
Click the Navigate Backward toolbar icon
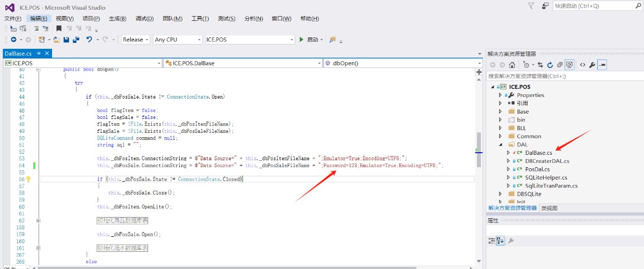(x=13, y=40)
